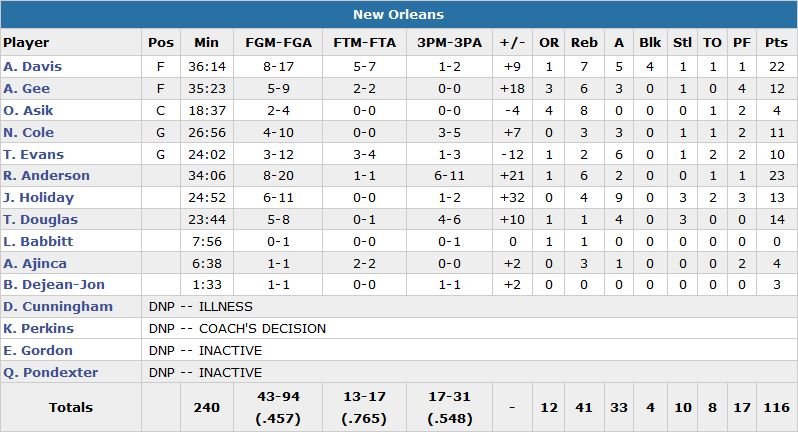
Task: Open K. Perkins player page
Action: point(37,329)
